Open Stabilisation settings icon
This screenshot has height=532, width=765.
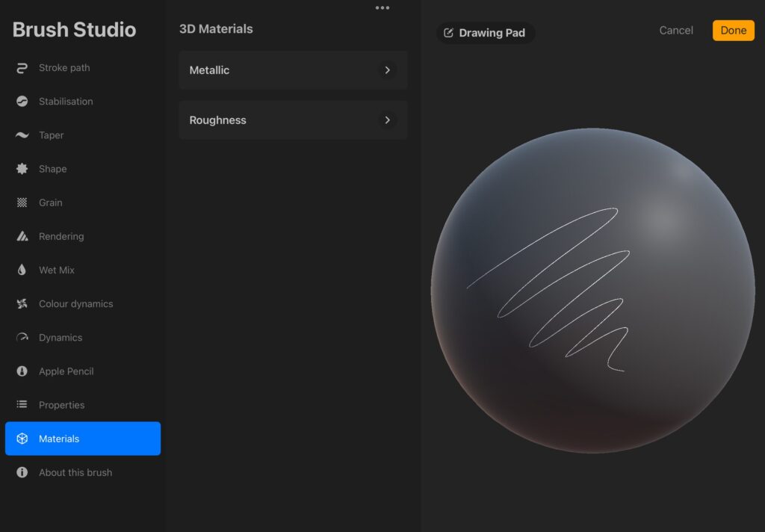(x=22, y=102)
